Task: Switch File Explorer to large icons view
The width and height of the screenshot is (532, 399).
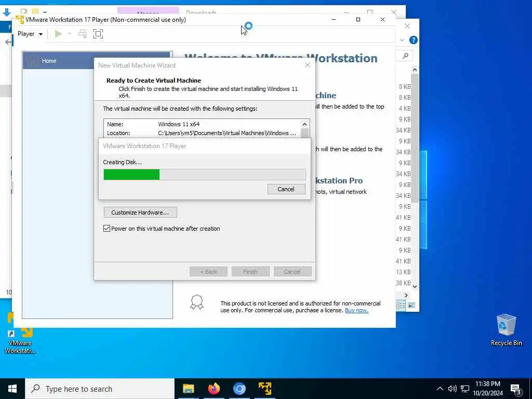Action: (x=411, y=305)
